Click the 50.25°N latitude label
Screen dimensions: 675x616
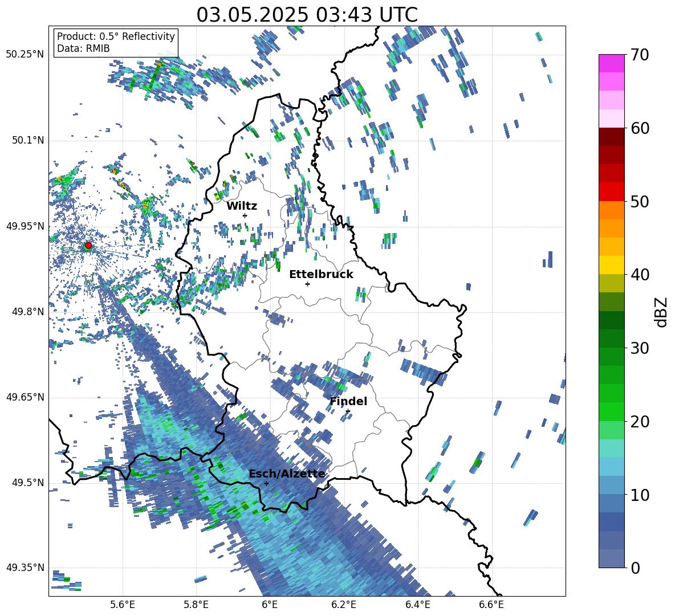click(25, 55)
